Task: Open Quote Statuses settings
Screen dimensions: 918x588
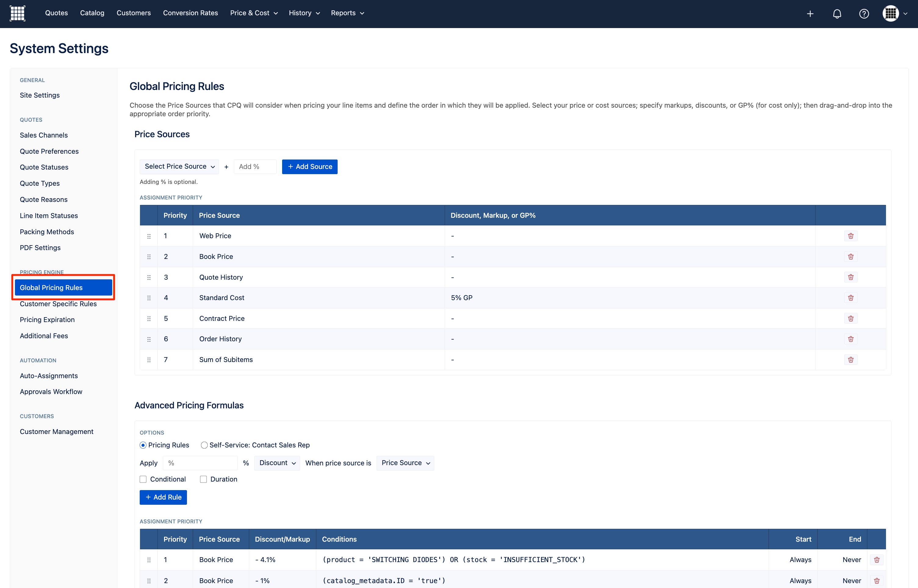Action: [x=44, y=167]
